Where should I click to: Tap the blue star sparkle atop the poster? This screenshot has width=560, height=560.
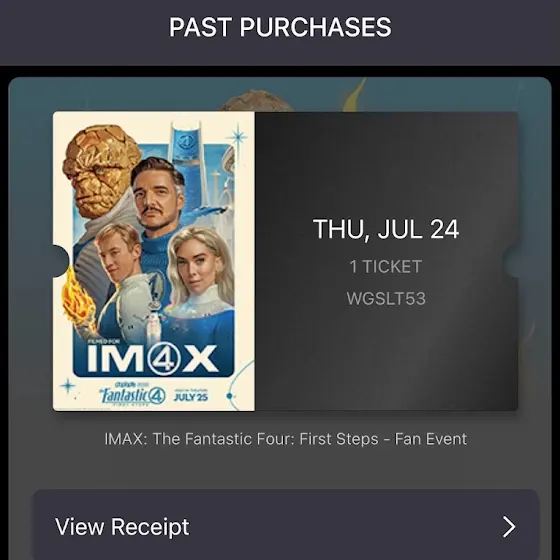pyautogui.click(x=237, y=136)
